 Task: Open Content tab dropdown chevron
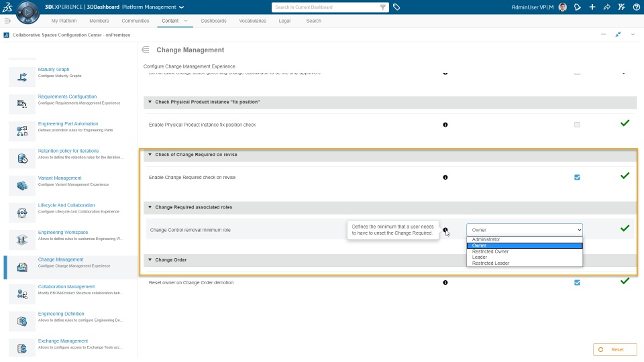coord(186,21)
